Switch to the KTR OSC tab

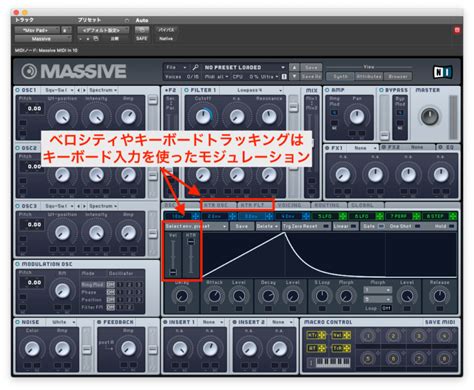(x=219, y=205)
